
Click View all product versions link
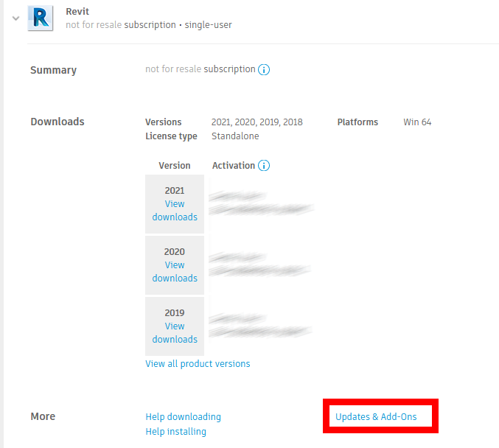[x=198, y=364]
